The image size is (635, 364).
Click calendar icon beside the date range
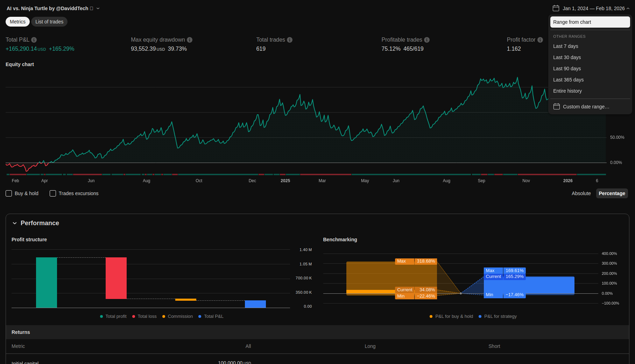pos(556,8)
